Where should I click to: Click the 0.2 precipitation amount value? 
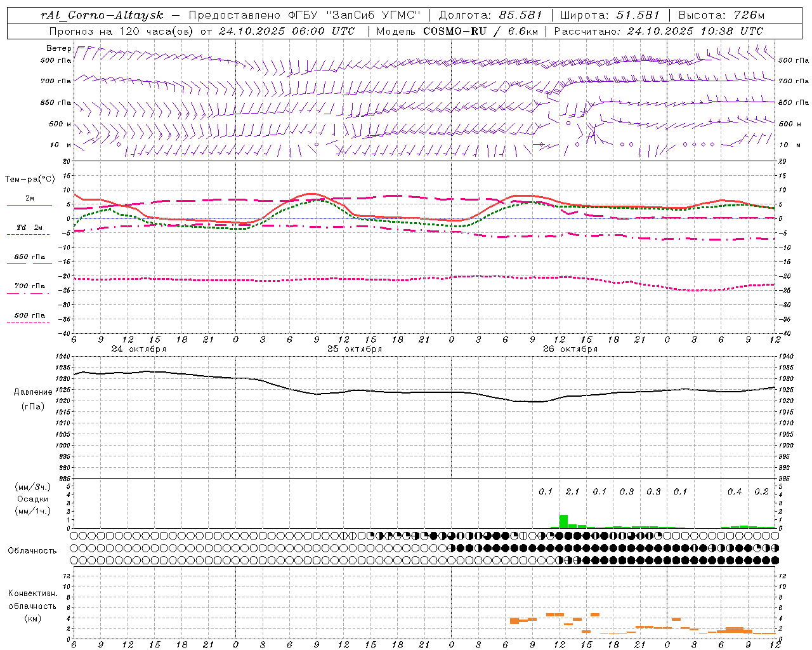762,491
